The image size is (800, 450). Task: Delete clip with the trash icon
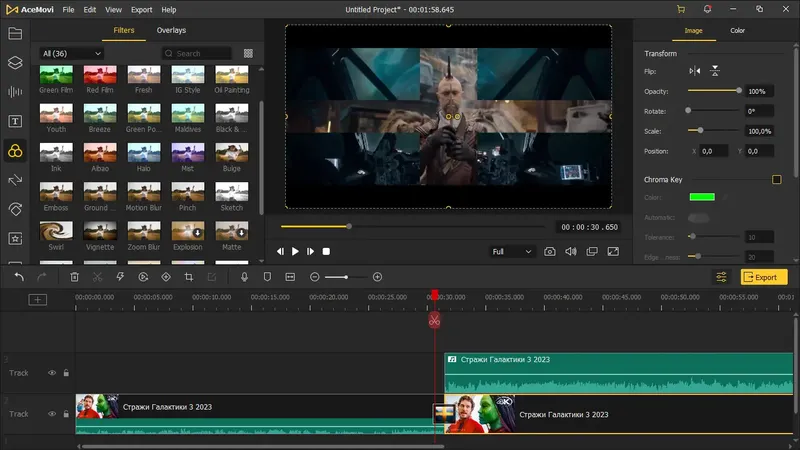[74, 277]
